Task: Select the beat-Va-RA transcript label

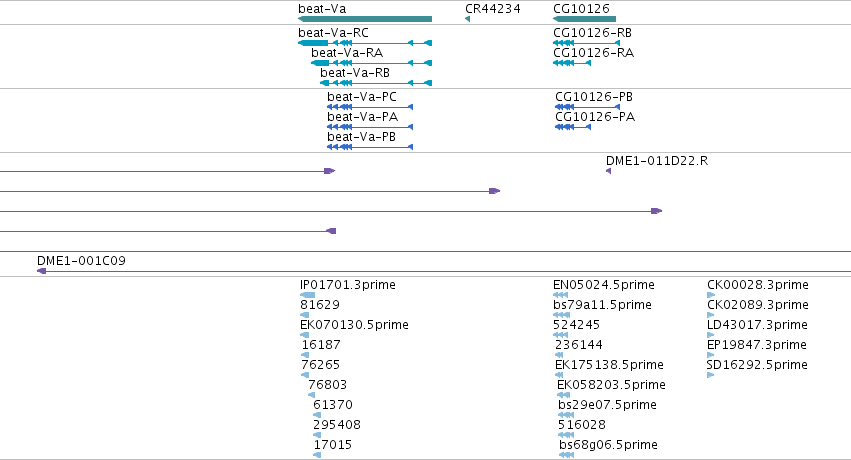Action: (x=347, y=53)
